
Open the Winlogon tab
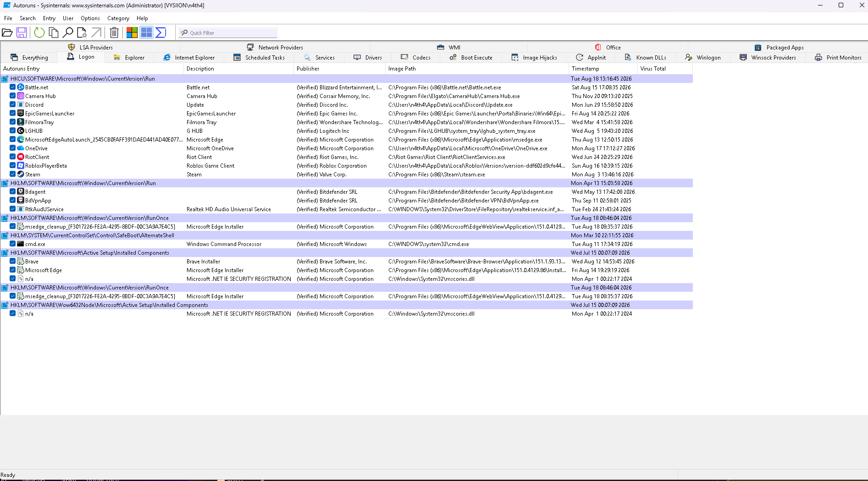pos(703,58)
